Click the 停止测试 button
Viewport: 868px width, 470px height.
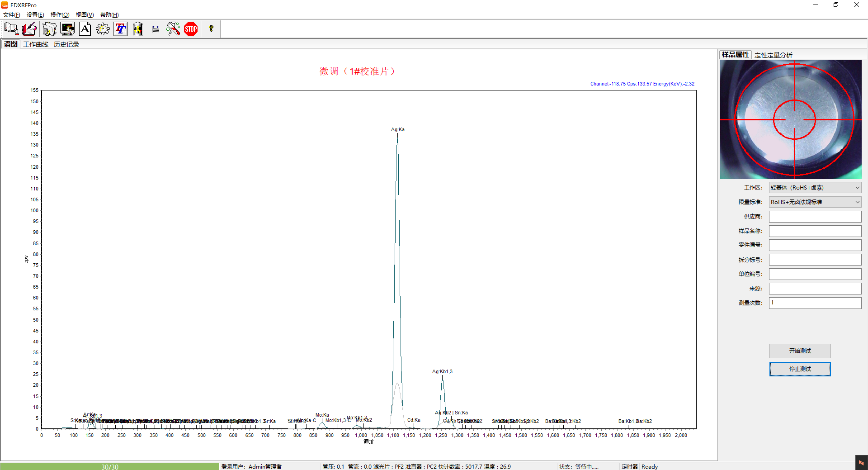(x=800, y=369)
